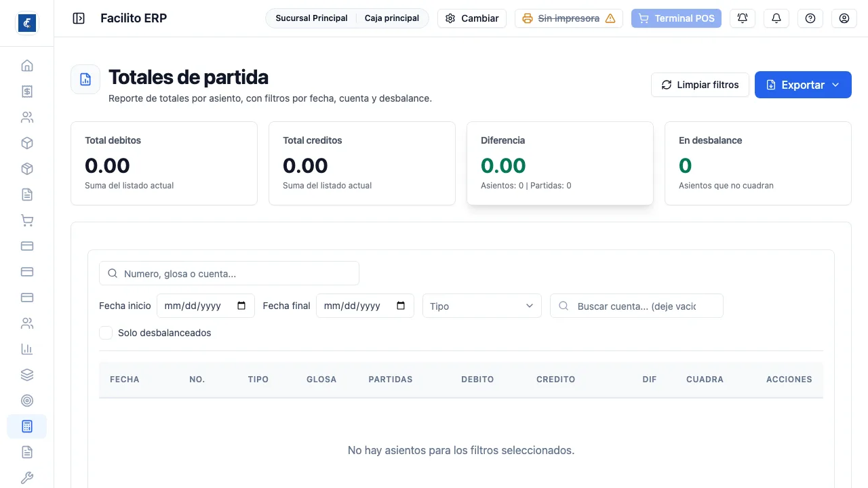The width and height of the screenshot is (868, 488).
Task: Select the calculator accounting sidebar icon
Action: [27, 426]
